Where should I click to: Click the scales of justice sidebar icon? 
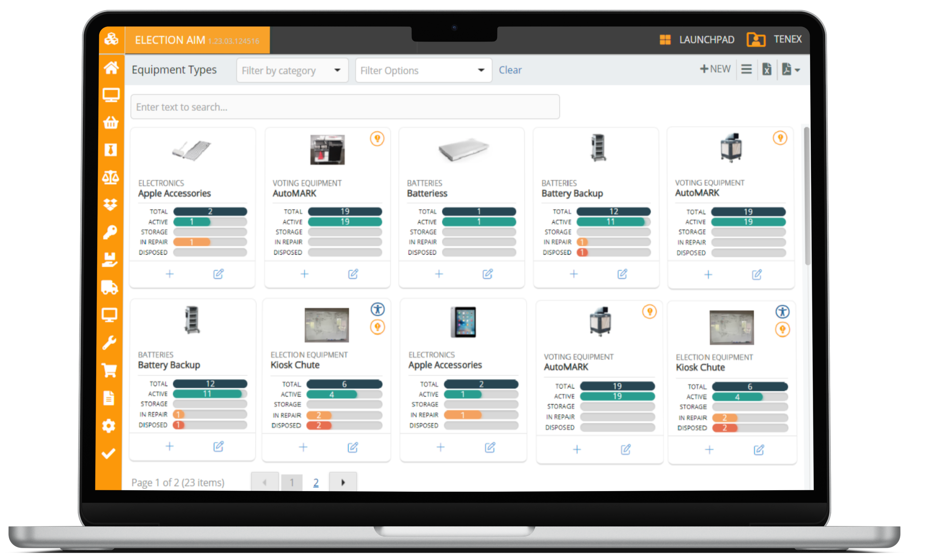(110, 177)
